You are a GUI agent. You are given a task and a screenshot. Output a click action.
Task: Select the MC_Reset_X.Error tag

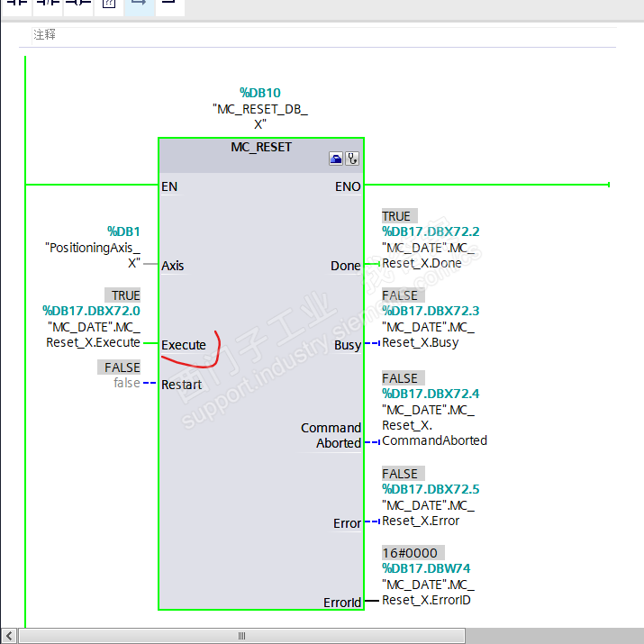[x=429, y=513]
